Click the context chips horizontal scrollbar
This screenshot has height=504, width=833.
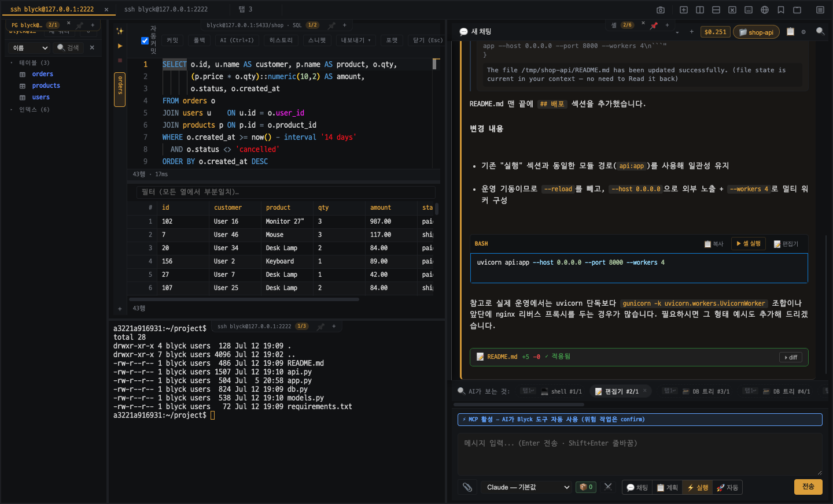pyautogui.click(x=518, y=405)
